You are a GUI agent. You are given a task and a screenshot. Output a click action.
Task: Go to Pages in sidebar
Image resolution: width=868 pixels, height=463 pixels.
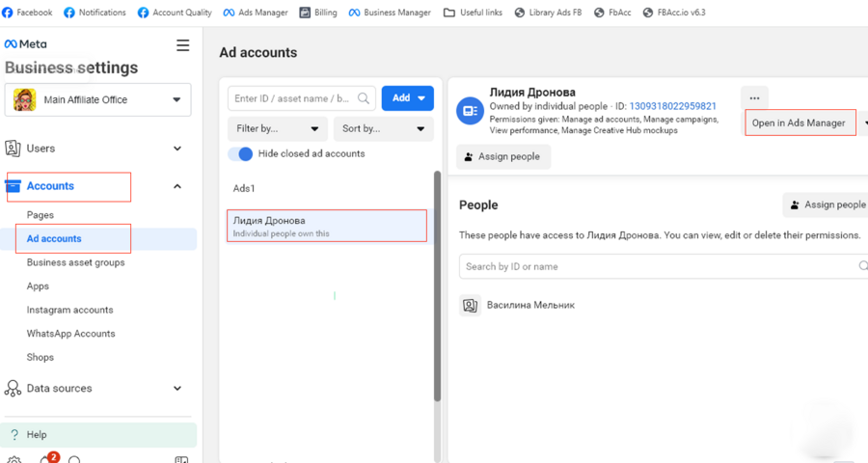[x=41, y=215]
